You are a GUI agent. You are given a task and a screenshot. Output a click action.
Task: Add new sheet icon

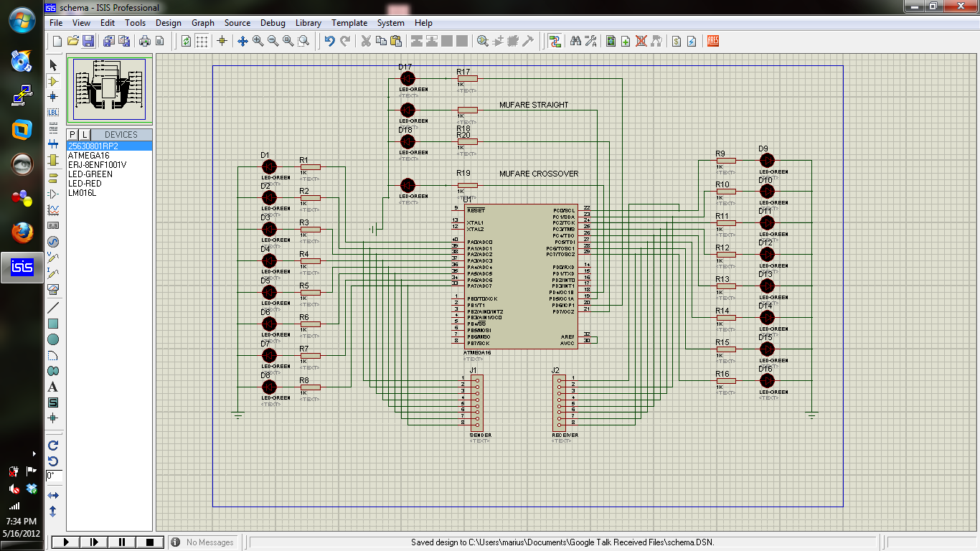[626, 41]
